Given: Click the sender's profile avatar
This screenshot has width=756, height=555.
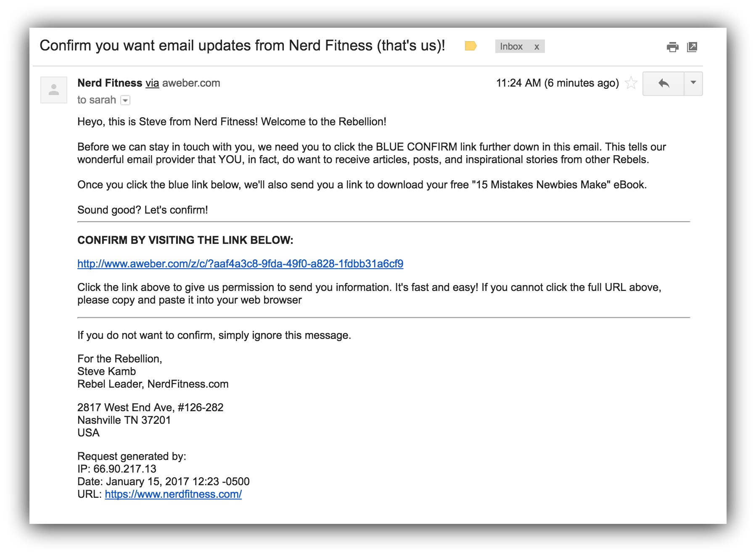Looking at the screenshot, I should point(54,90).
